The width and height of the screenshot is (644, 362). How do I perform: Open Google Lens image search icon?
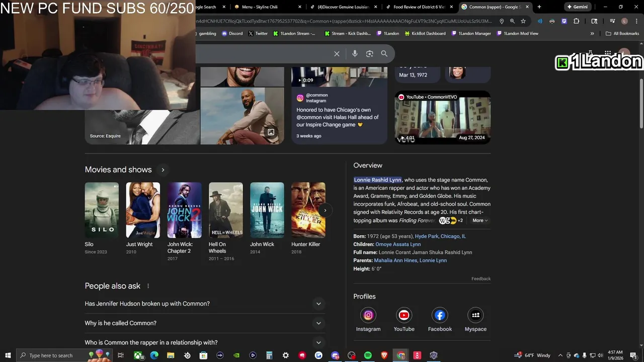pos(369,54)
